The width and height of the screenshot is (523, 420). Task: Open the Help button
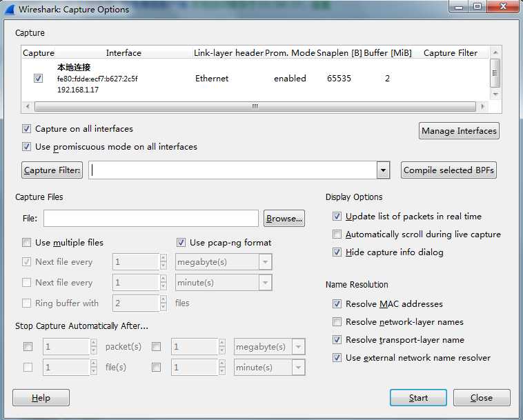41,398
